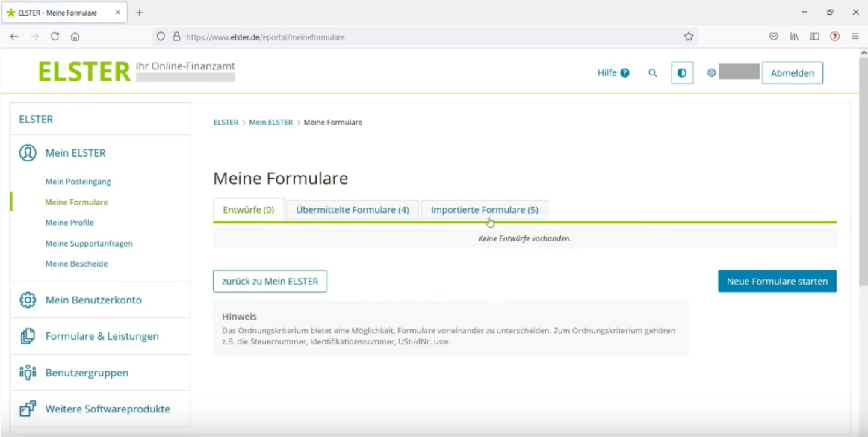
Task: Select the ELSTER - Meine Formulare browser tab
Action: pos(63,13)
